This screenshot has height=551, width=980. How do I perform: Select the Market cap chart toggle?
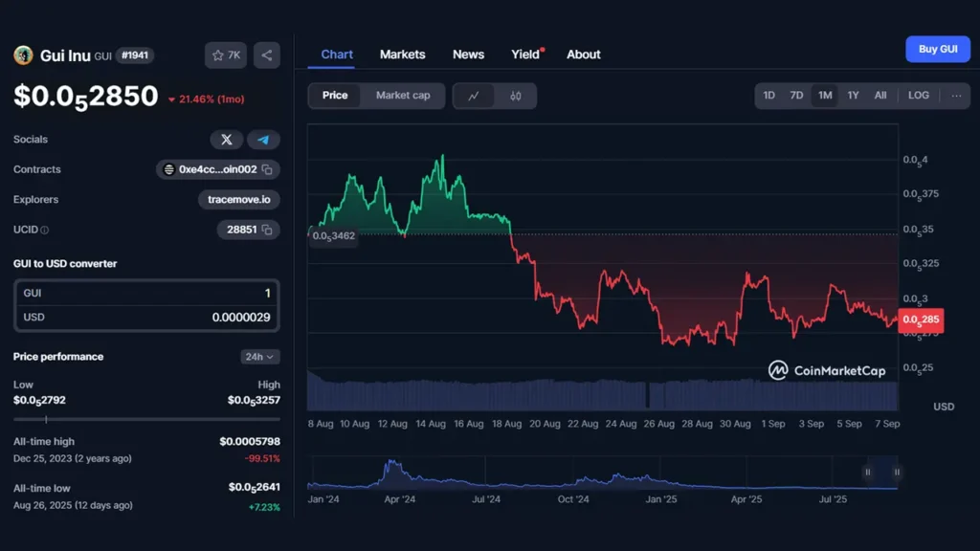(403, 96)
